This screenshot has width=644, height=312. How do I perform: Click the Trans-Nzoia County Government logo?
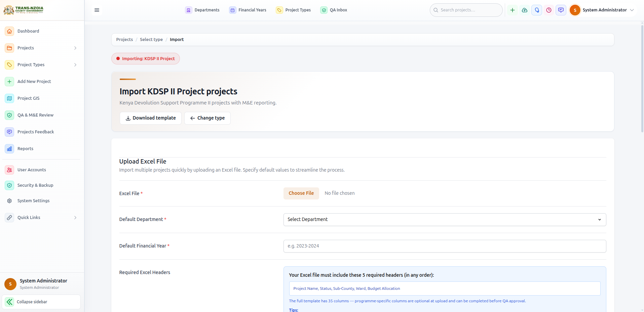point(24,10)
